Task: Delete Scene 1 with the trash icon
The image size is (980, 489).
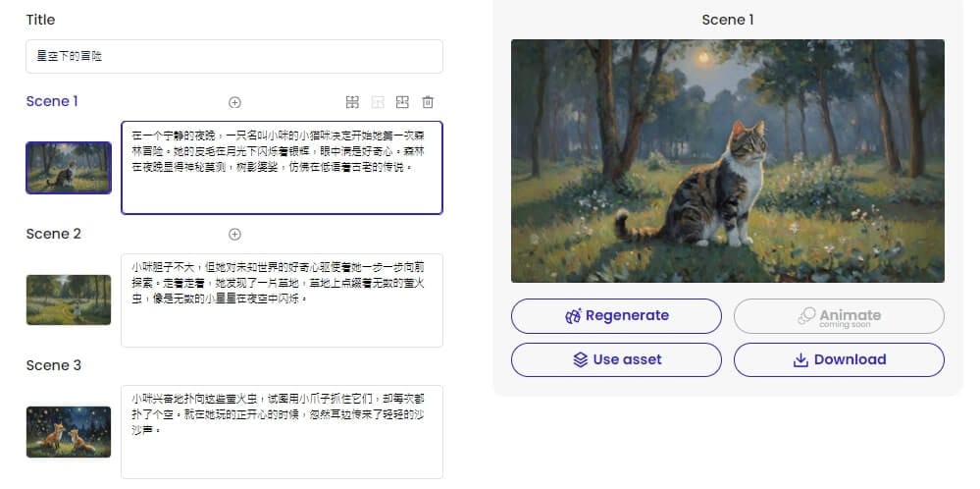Action: [x=428, y=102]
